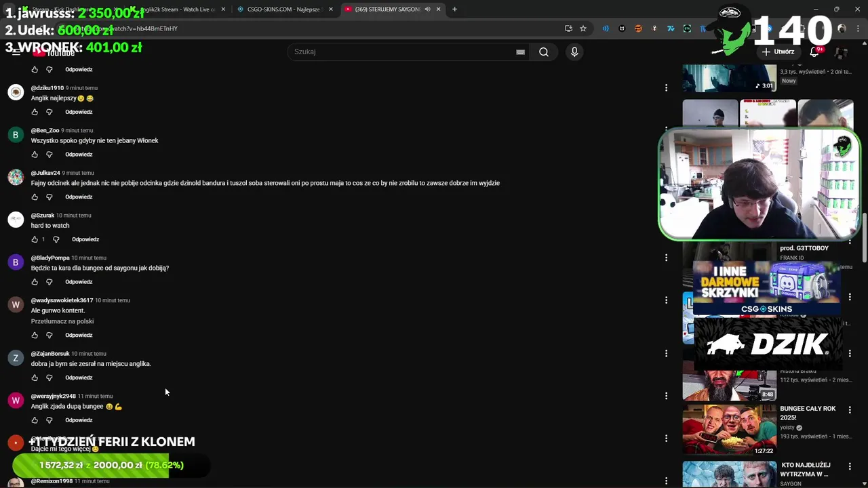The width and height of the screenshot is (868, 488).
Task: Close the STERUJEMY SAYGONEM tab
Action: 438,9
